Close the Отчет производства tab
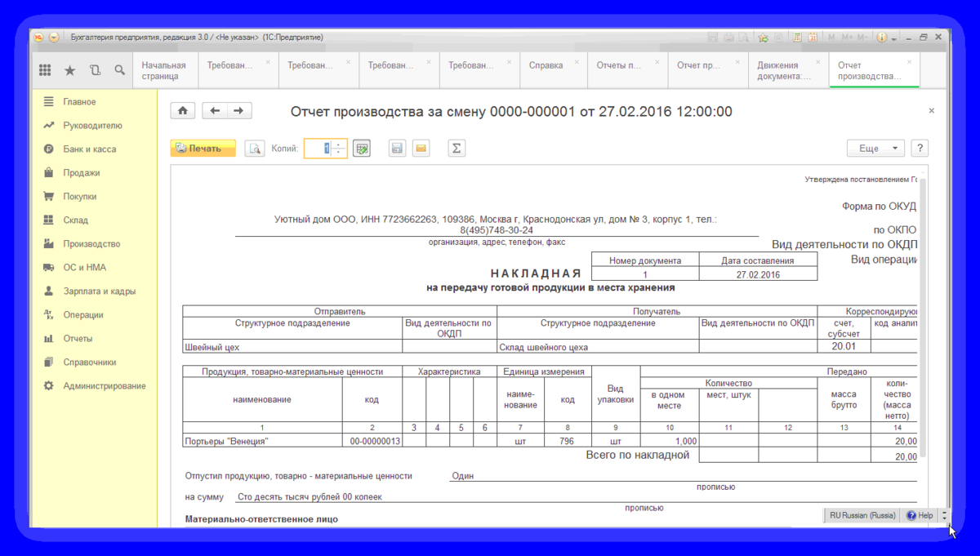The height and width of the screenshot is (556, 980). (x=910, y=62)
